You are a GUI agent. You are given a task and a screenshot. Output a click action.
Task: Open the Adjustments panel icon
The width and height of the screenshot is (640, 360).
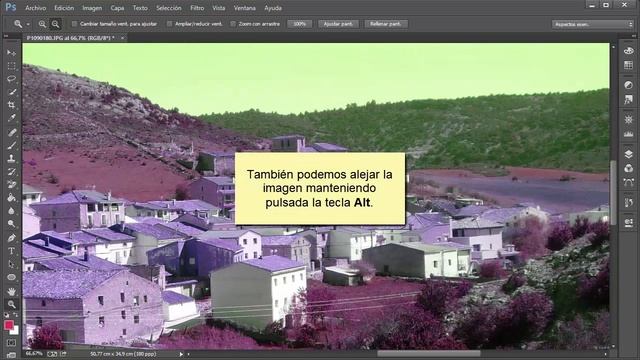pyautogui.click(x=629, y=85)
